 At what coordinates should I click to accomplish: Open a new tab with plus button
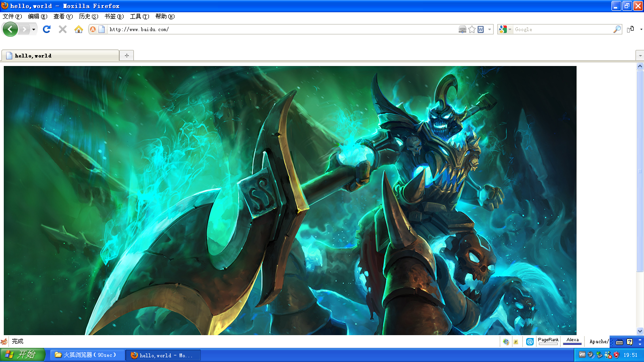[x=126, y=56]
